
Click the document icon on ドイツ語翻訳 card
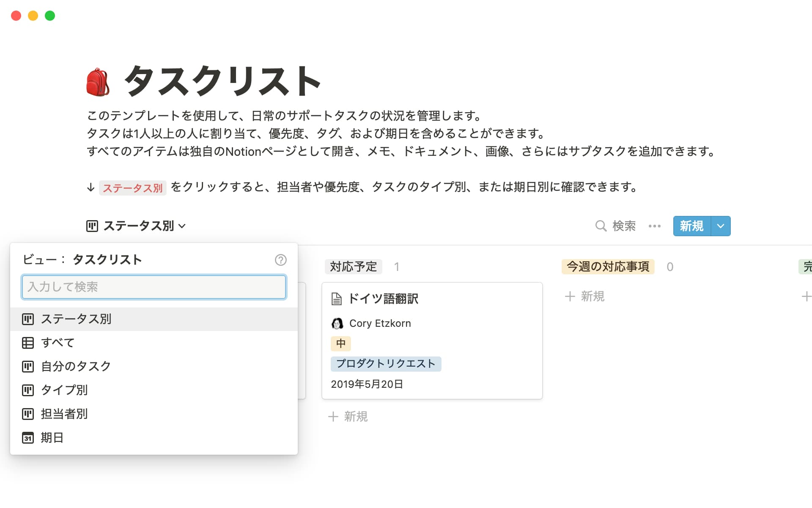pos(336,299)
